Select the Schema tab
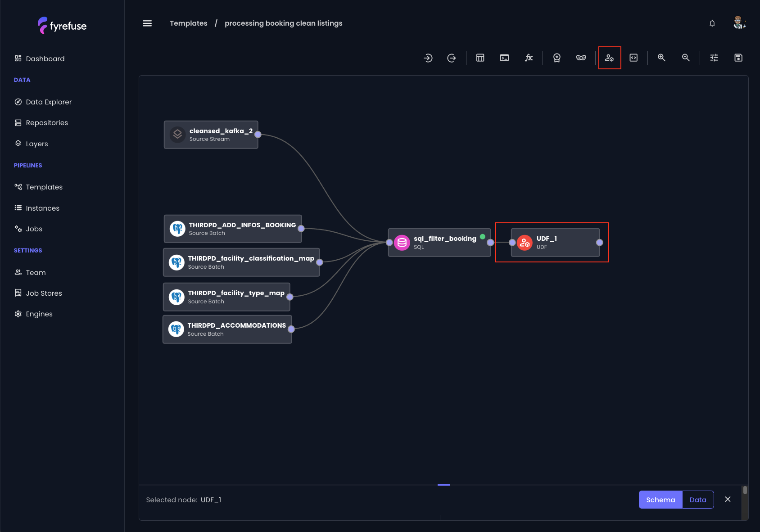Screen dimensions: 760x532 tap(660, 500)
